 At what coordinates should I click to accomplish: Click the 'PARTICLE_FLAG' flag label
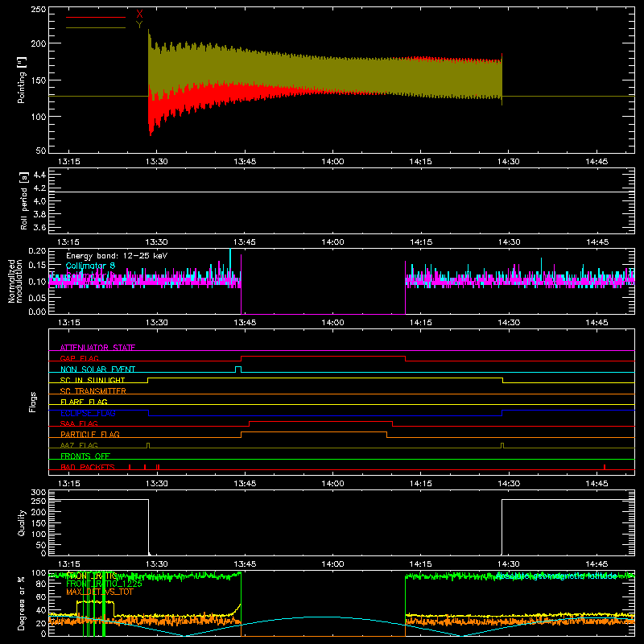[x=90, y=434]
